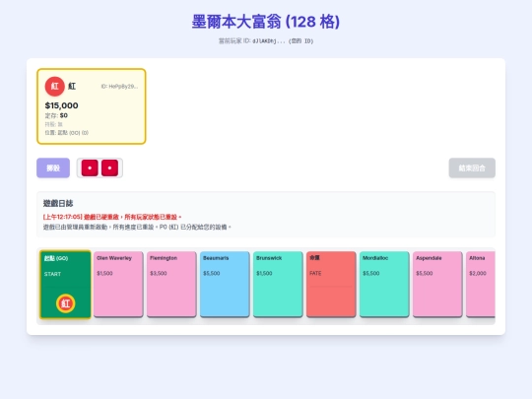Select the Glen Waverley property tile
This screenshot has width=532, height=399.
tap(118, 285)
